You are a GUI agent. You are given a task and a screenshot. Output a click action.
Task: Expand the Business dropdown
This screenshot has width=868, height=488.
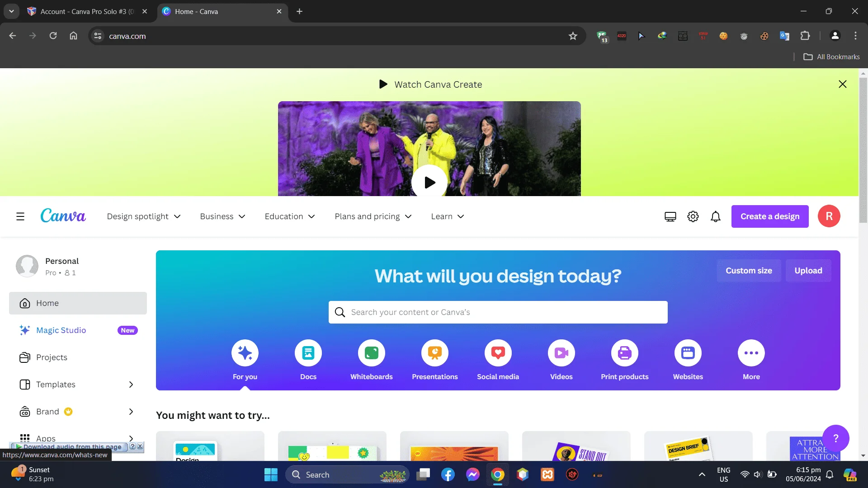pos(222,216)
